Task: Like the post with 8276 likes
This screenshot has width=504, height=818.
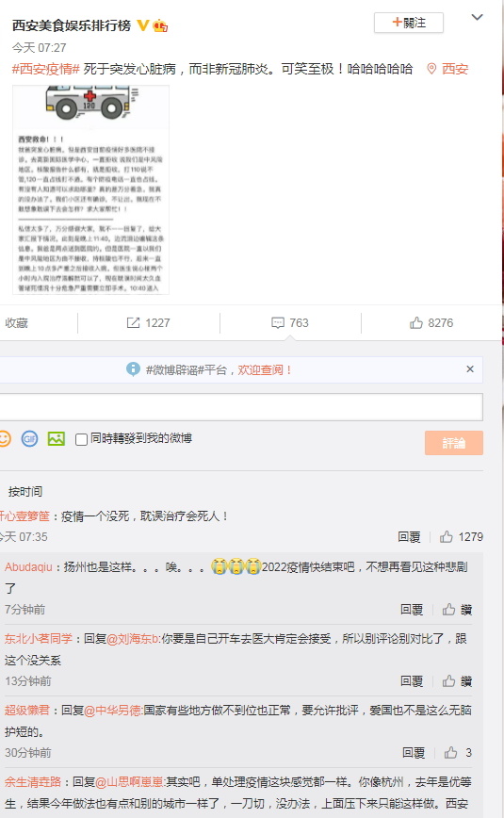Action: [x=415, y=323]
